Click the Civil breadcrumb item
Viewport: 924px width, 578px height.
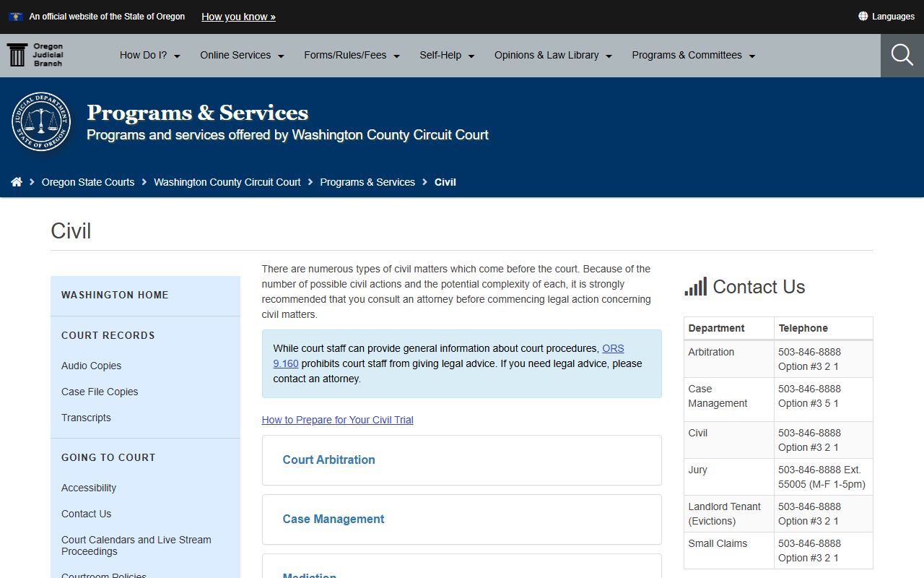[445, 182]
